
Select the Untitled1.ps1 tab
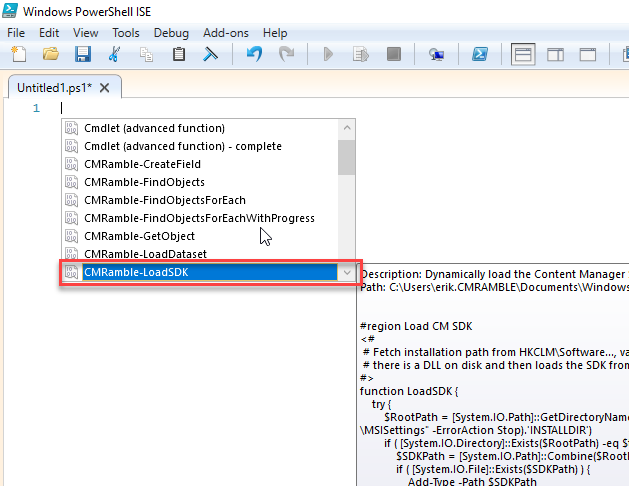point(55,88)
